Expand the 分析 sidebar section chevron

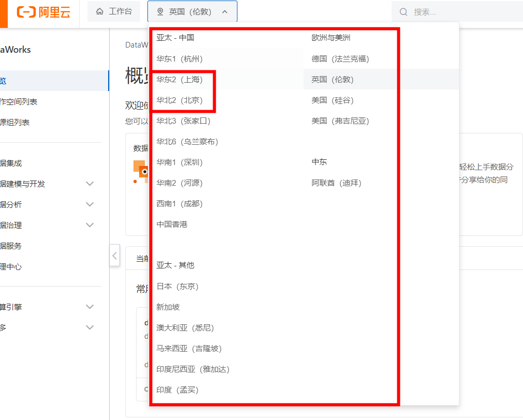tap(89, 204)
